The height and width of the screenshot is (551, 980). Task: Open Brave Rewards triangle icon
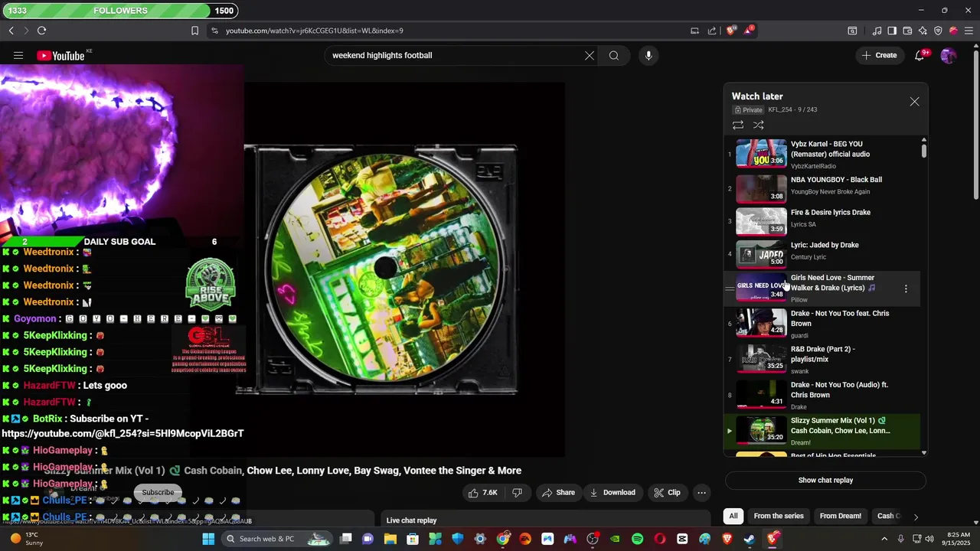(750, 31)
